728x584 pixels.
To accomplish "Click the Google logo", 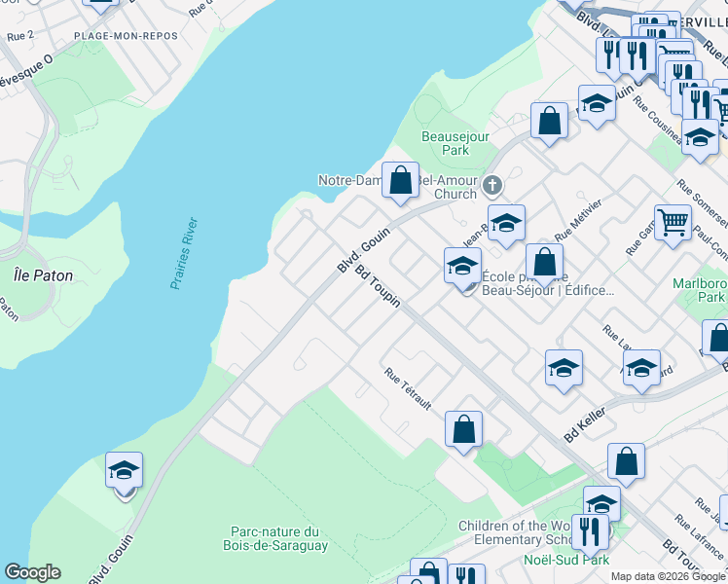I will (x=32, y=572).
